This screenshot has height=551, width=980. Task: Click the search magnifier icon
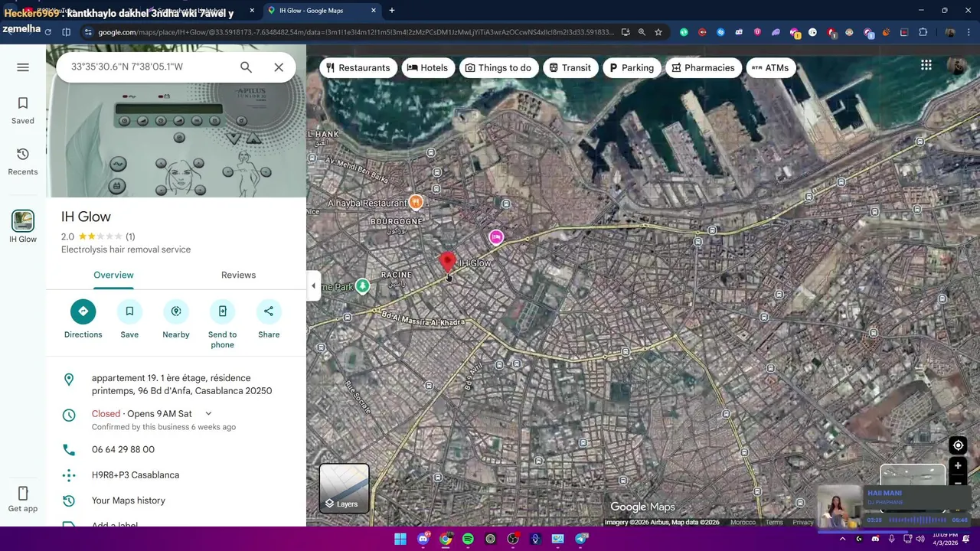click(246, 67)
